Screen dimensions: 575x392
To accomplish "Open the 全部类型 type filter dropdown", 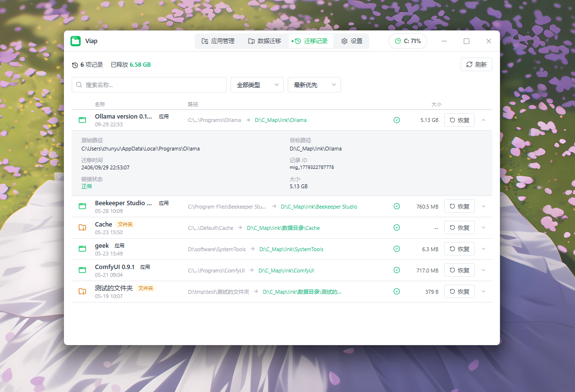I will point(257,85).
